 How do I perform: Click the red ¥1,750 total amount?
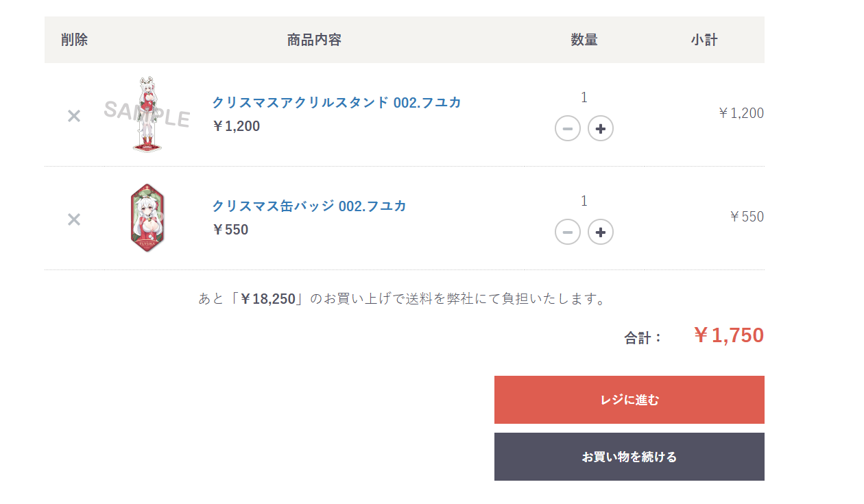pyautogui.click(x=728, y=335)
